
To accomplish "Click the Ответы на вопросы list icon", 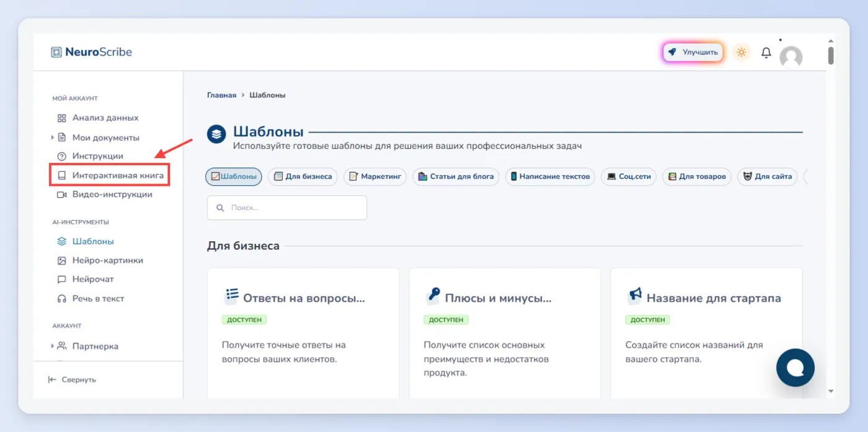I will pos(231,296).
